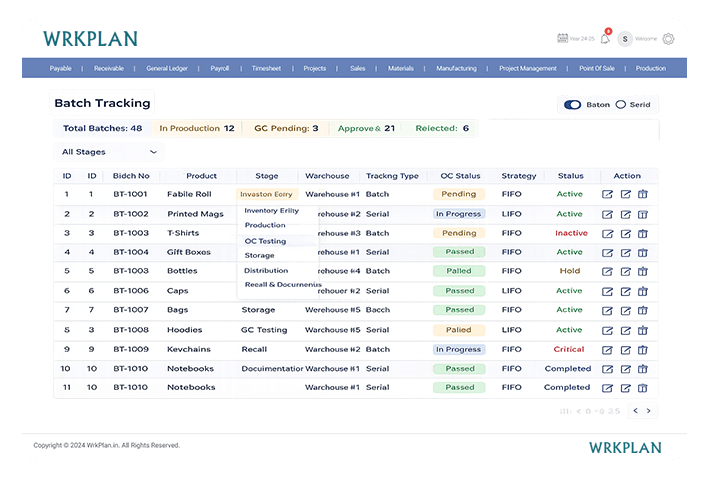
Task: Select the Serid radio button
Action: (621, 105)
